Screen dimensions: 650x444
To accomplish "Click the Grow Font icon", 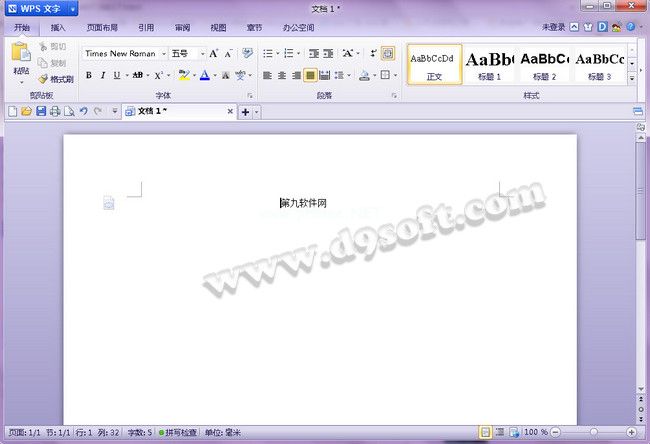I will tap(214, 53).
